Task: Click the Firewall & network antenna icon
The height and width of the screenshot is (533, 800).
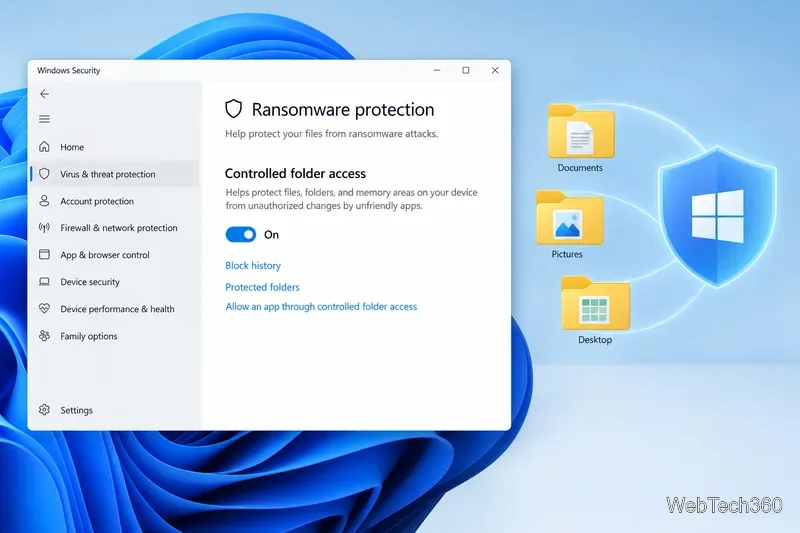Action: [44, 227]
